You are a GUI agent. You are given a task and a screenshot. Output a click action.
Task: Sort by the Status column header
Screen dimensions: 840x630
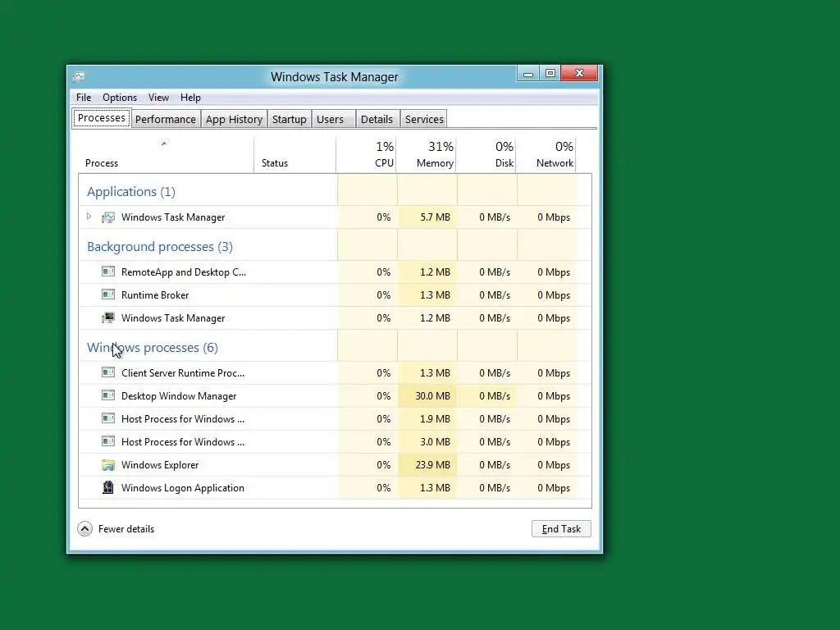click(274, 163)
